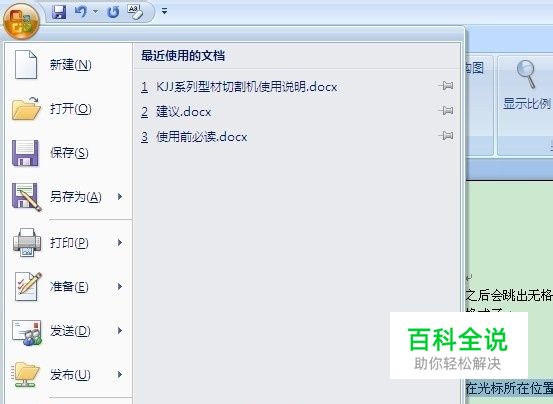Image resolution: width=553 pixels, height=404 pixels.
Task: Expand the 发布(U) submenu arrow
Action: coord(120,375)
